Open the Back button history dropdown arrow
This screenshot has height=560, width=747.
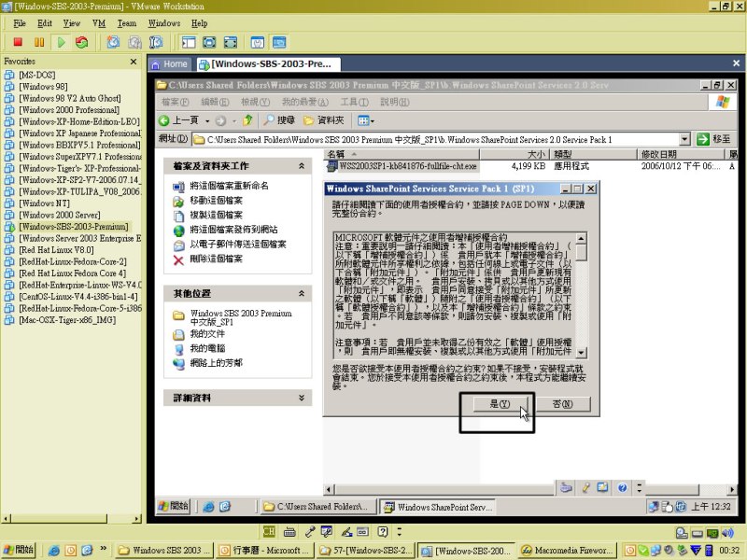point(207,121)
